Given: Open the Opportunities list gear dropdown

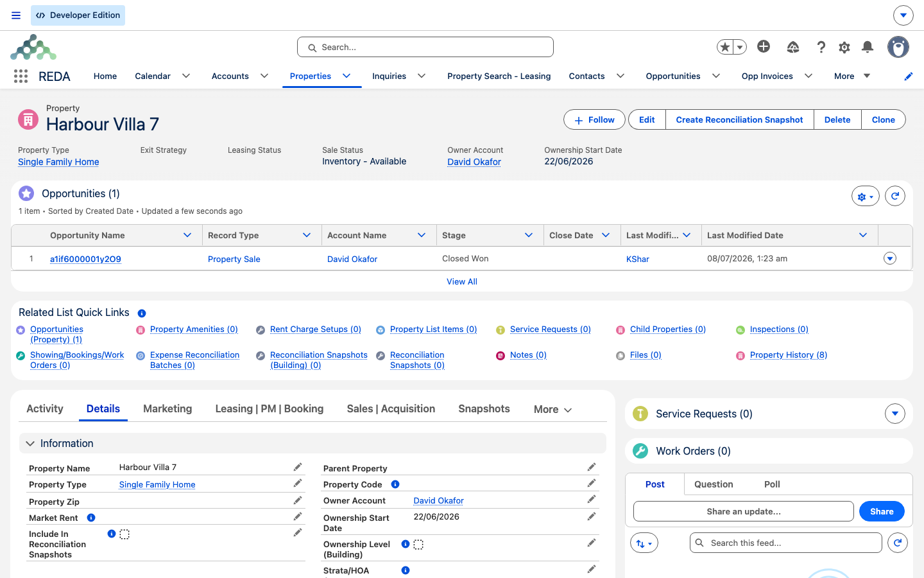Looking at the screenshot, I should 866,197.
